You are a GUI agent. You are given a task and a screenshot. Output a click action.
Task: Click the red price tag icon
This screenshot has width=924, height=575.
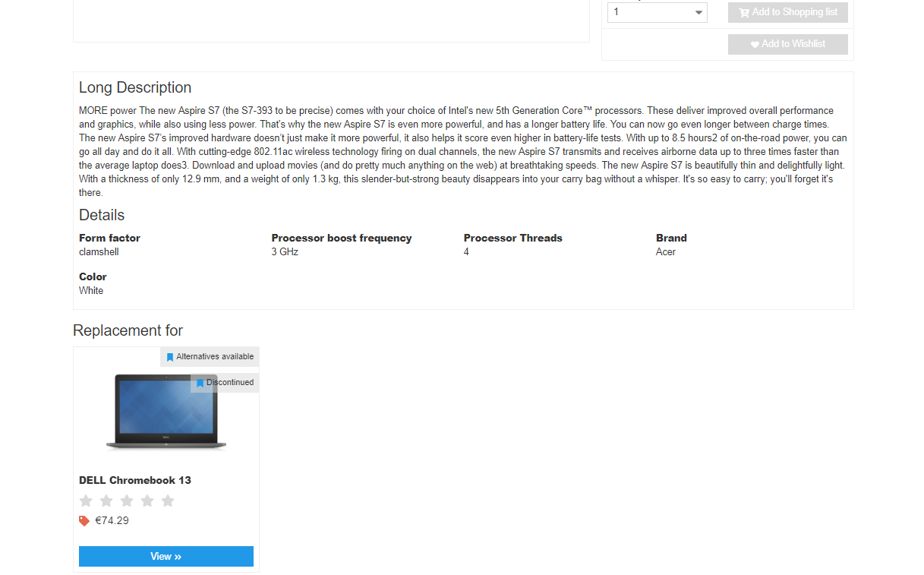[x=84, y=521]
